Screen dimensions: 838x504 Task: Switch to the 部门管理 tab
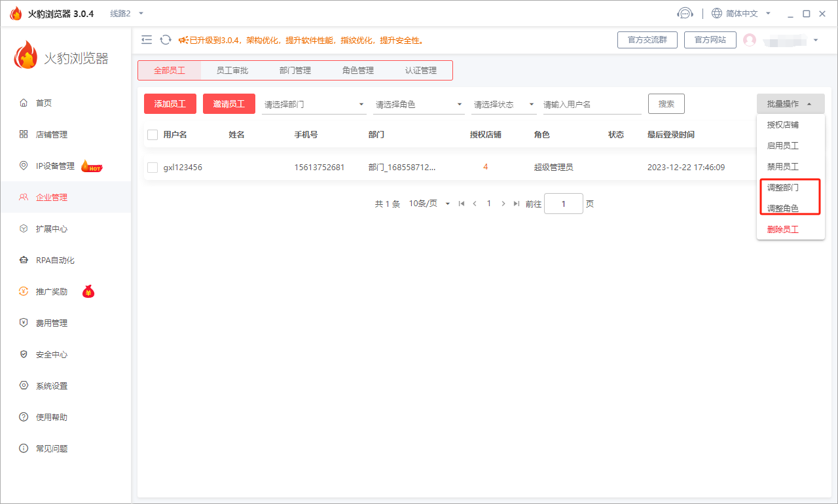(x=295, y=70)
